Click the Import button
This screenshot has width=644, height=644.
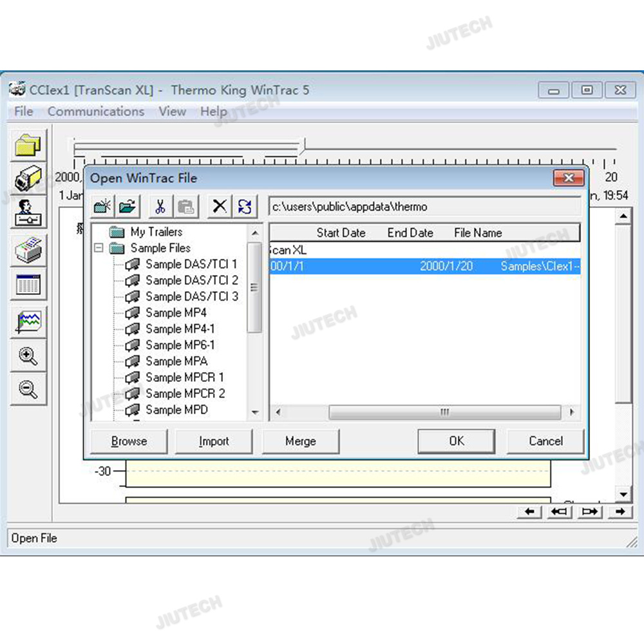[x=214, y=441]
